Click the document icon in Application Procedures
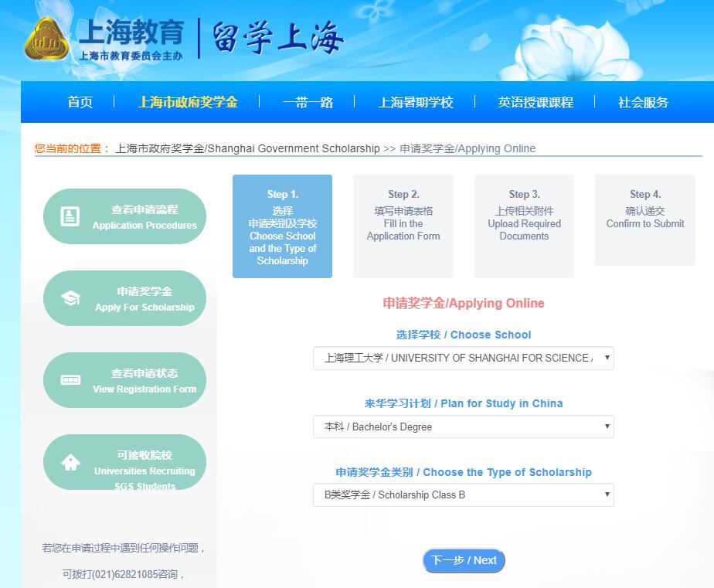Screen dimensions: 714x588 pyautogui.click(x=70, y=216)
